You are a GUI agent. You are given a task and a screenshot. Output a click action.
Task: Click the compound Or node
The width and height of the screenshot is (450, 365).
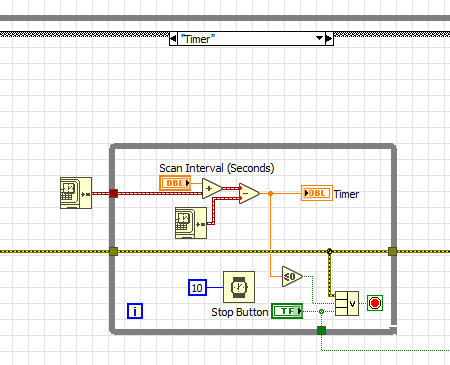click(x=347, y=303)
